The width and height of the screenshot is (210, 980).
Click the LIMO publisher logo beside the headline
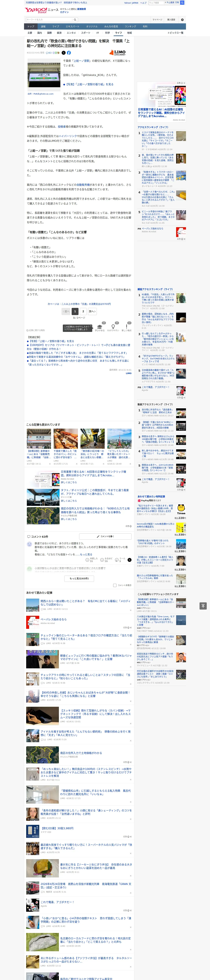point(117,52)
